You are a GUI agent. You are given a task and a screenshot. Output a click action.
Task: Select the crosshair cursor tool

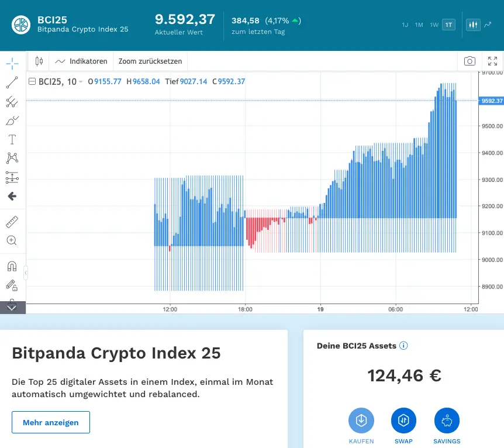pyautogui.click(x=12, y=63)
